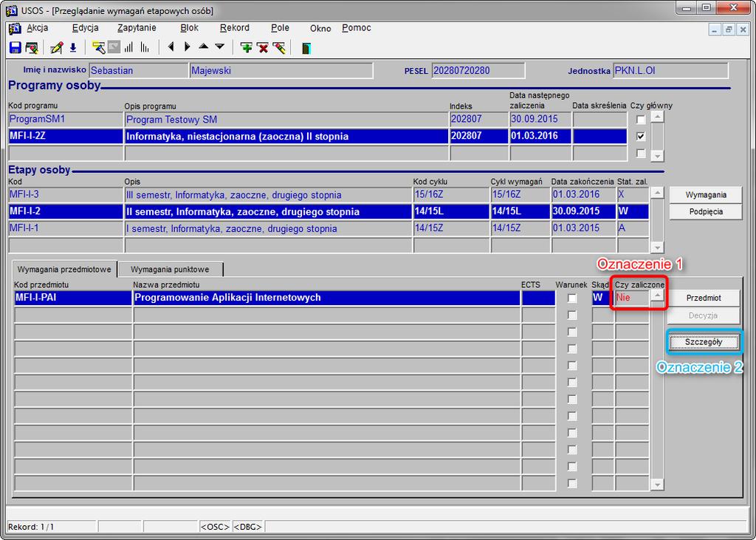756x540 pixels.
Task: Open the Pole menu
Action: tap(280, 28)
